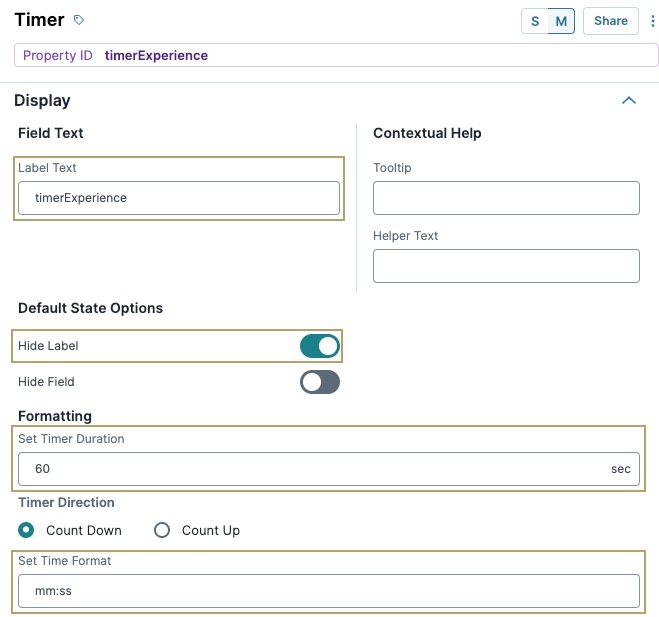Viewport: 659px width, 617px height.
Task: Click the Field Text heading
Action: point(51,133)
